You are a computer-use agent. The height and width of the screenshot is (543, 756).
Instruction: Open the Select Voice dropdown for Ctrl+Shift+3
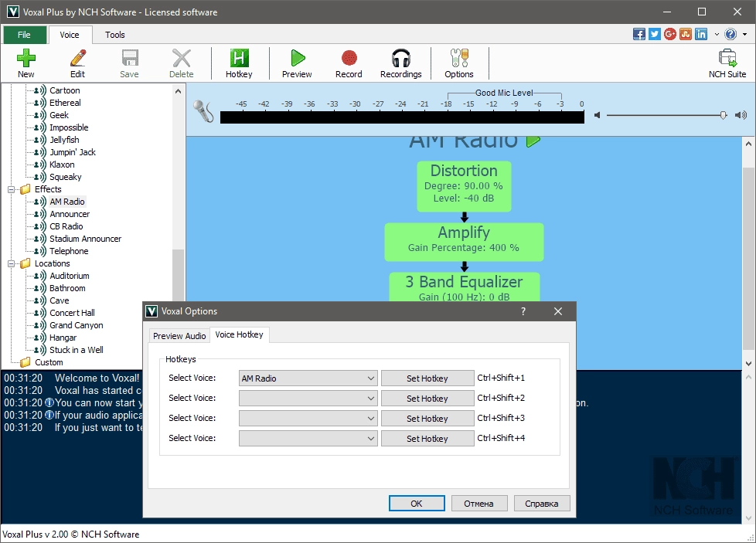coord(308,418)
